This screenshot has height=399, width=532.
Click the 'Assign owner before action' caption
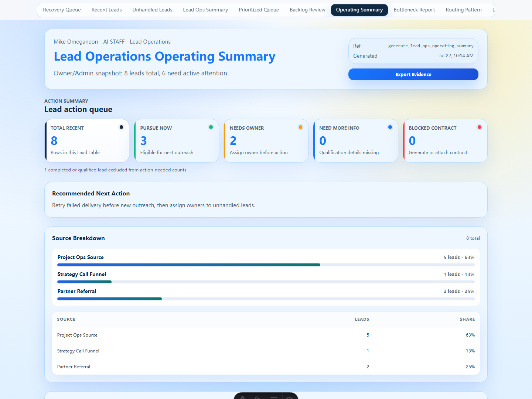[x=259, y=153]
